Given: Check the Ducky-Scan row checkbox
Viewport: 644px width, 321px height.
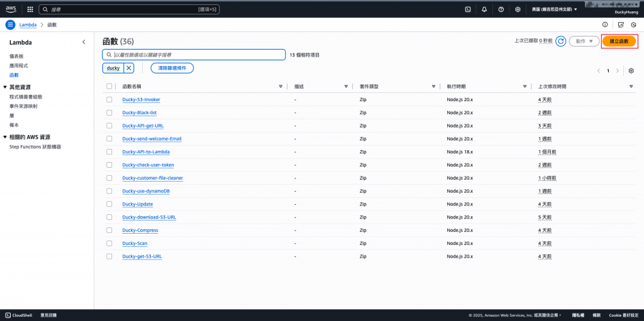Looking at the screenshot, I should tap(109, 243).
